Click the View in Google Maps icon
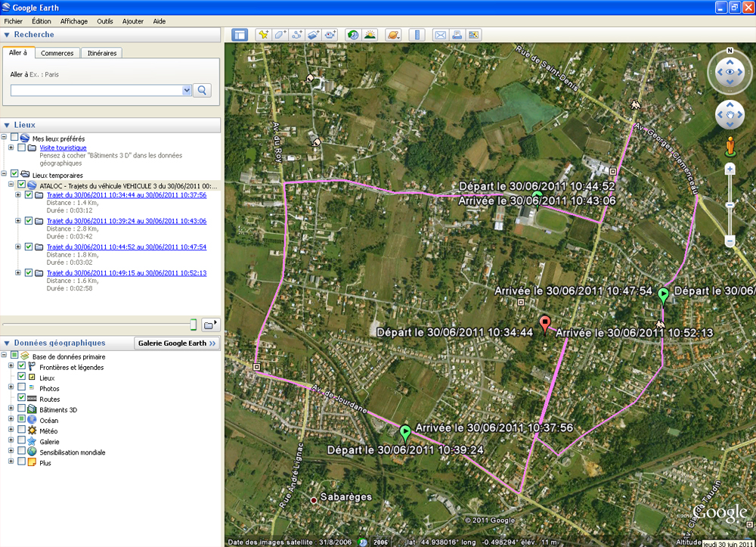Screen dimensions: 756x547 point(473,35)
